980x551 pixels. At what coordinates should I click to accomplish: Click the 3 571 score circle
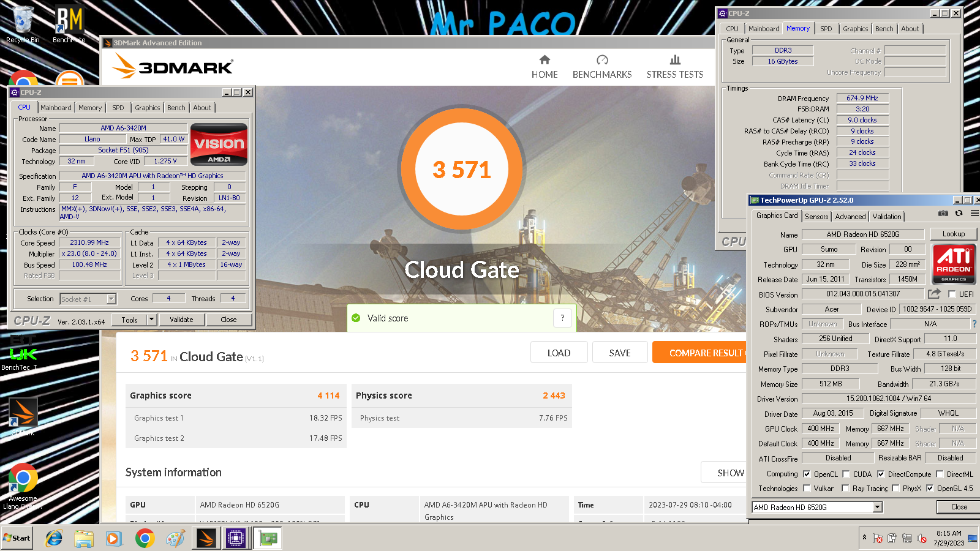[x=462, y=170]
